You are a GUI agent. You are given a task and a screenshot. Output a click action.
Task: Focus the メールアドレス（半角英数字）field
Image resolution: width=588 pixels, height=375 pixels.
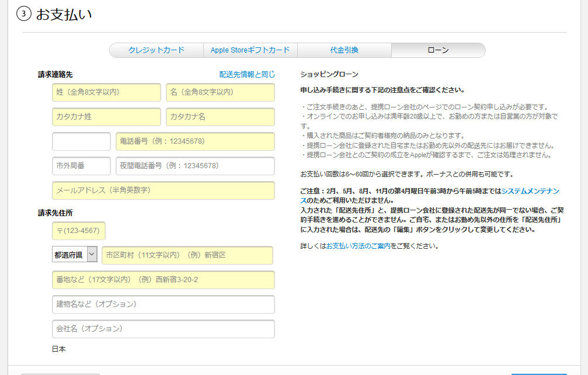[163, 190]
